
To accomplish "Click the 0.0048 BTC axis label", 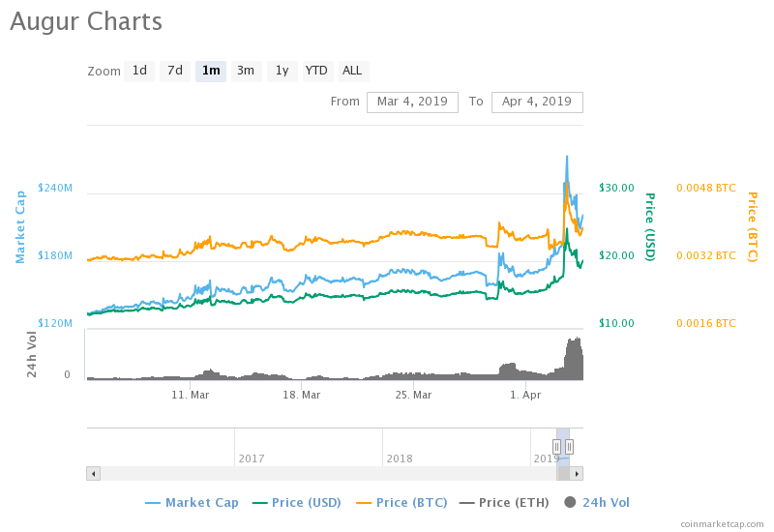I will pyautogui.click(x=706, y=188).
